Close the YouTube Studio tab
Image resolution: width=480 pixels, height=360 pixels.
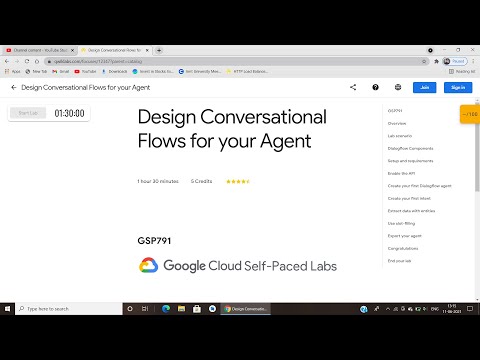72,50
